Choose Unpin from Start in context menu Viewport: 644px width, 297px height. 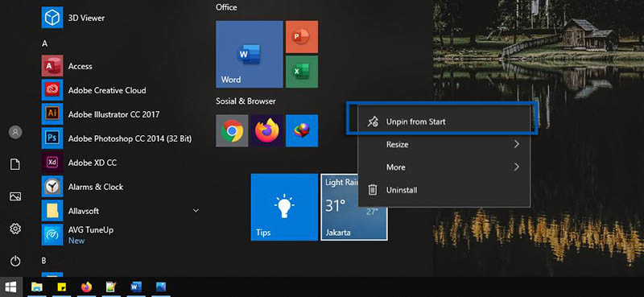click(x=444, y=122)
